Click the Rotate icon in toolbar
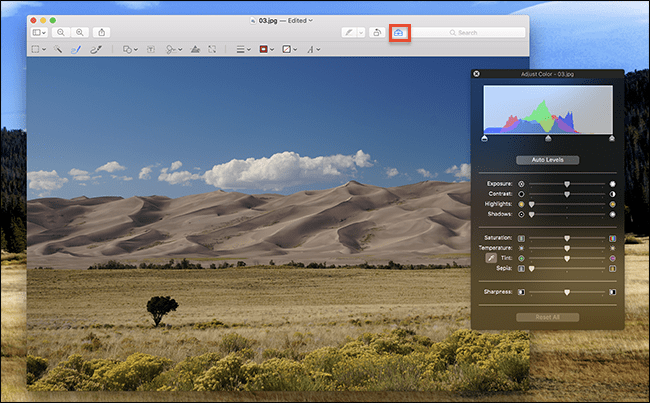The width and height of the screenshot is (650, 403). [376, 33]
